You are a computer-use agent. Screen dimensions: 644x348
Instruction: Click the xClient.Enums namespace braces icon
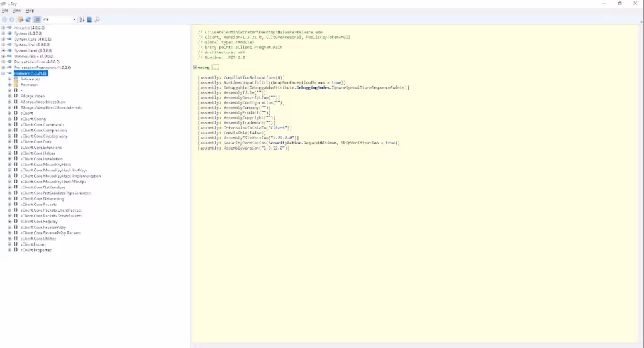(16, 244)
